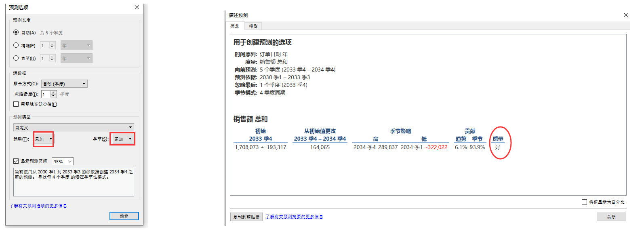Screen dimensions: 644x234
Task: Open the 预测模型 dropdown set to 自定义
Action: [x=74, y=127]
